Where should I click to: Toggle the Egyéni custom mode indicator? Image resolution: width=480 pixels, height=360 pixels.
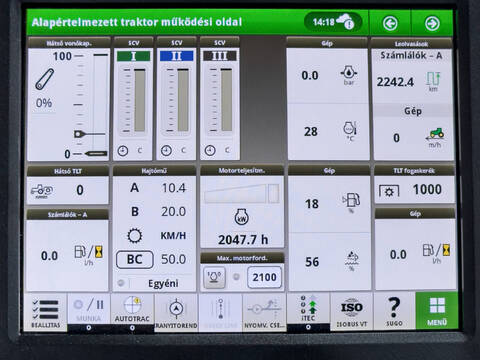[121, 283]
